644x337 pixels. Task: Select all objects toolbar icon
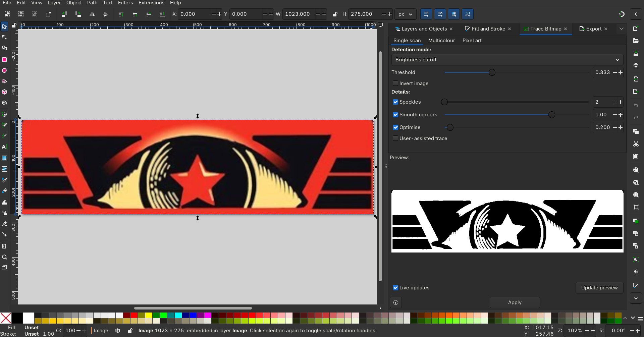pyautogui.click(x=7, y=14)
